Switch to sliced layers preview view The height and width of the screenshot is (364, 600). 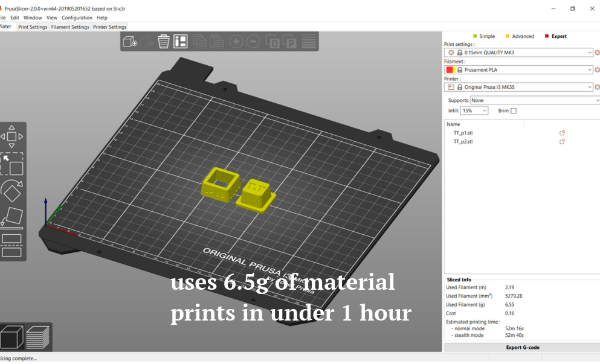click(x=38, y=337)
